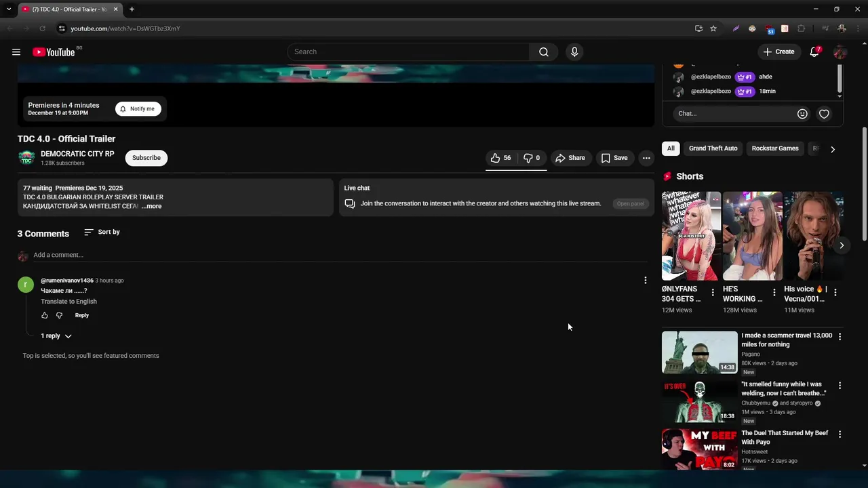
Task: Click the '1.28K subscribers' text
Action: click(x=62, y=163)
